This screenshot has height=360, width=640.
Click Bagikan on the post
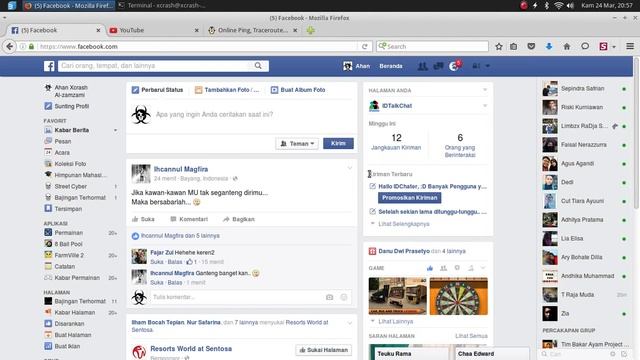point(239,219)
